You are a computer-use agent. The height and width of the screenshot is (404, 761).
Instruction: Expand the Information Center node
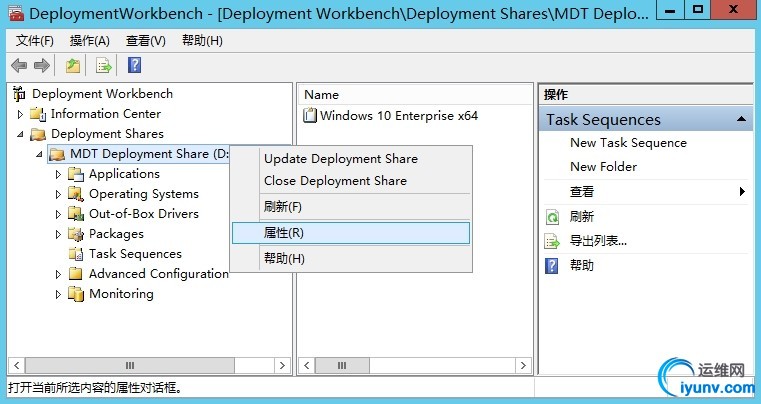[x=20, y=114]
